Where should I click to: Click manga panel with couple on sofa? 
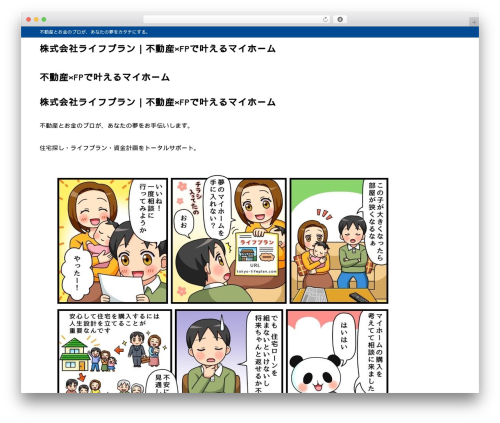click(x=339, y=241)
